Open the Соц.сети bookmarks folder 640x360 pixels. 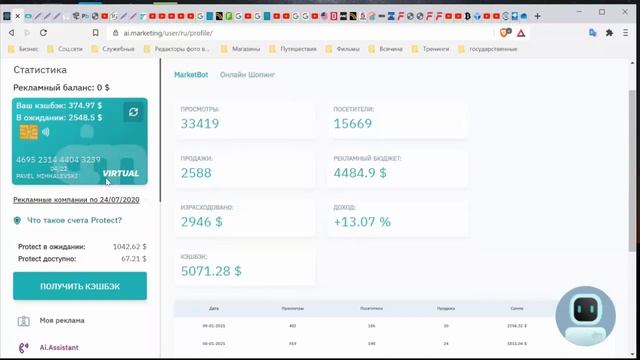coord(65,49)
